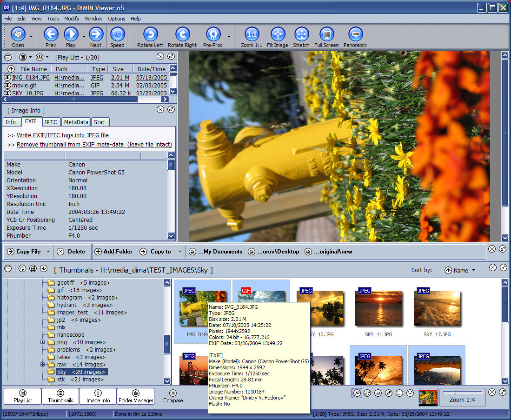The image size is (511, 420).
Task: Open the histogram tool icon
Action: coord(378,393)
